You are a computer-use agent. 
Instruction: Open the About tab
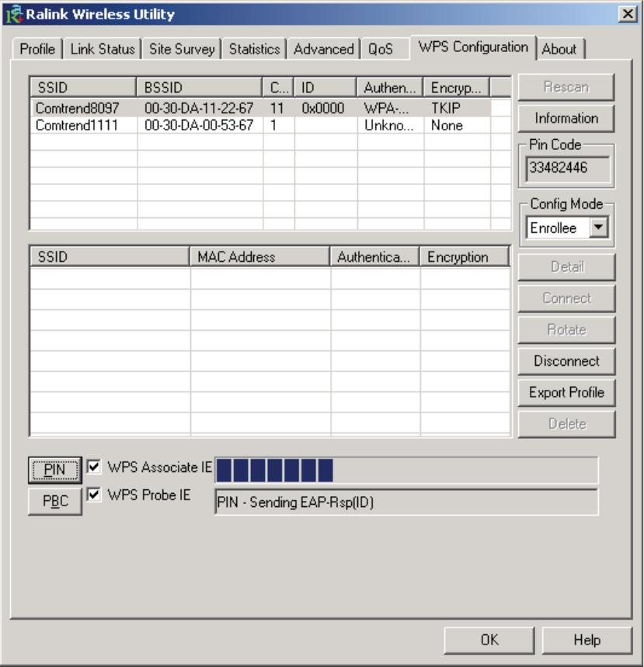tap(559, 49)
